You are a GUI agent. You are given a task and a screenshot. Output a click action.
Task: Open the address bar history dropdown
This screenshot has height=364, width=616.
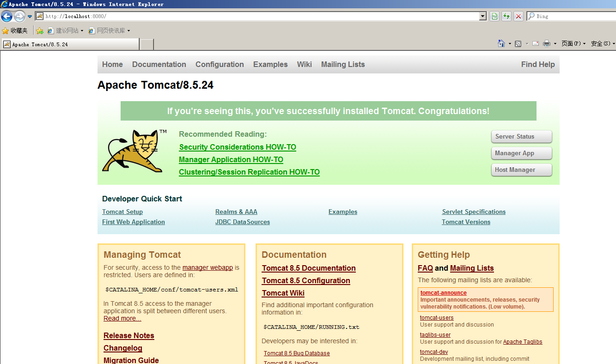pyautogui.click(x=482, y=16)
